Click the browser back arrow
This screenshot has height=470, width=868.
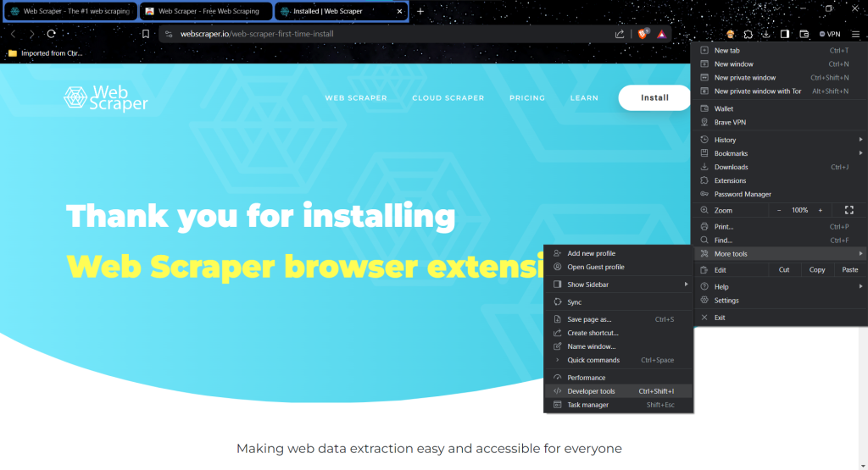pos(14,34)
